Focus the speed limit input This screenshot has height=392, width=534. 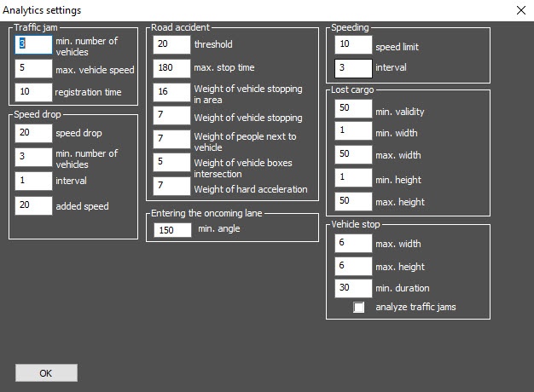353,45
